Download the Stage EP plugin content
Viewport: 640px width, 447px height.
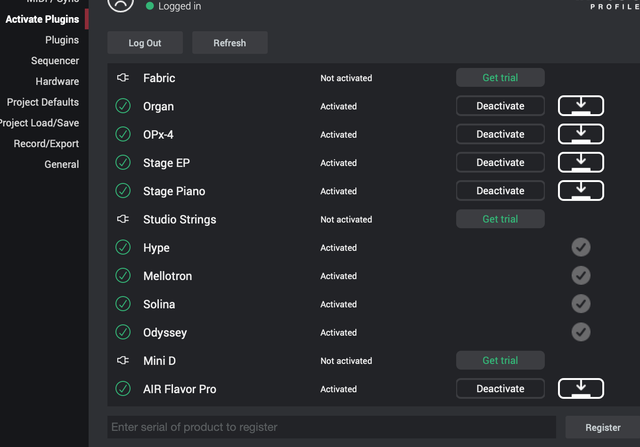581,162
